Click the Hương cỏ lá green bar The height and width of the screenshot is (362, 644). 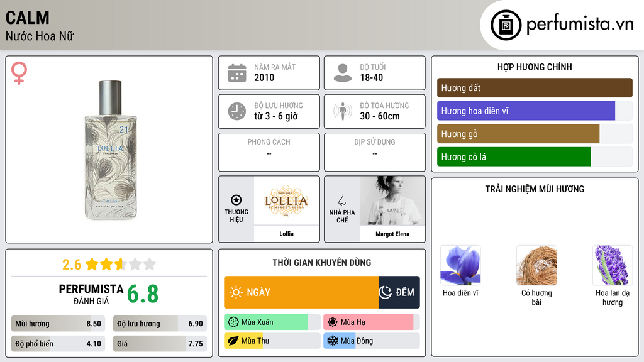click(514, 156)
